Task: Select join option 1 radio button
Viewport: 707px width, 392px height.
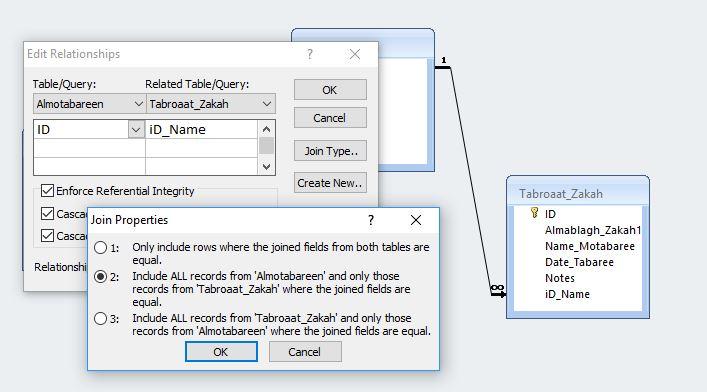Action: [x=100, y=248]
